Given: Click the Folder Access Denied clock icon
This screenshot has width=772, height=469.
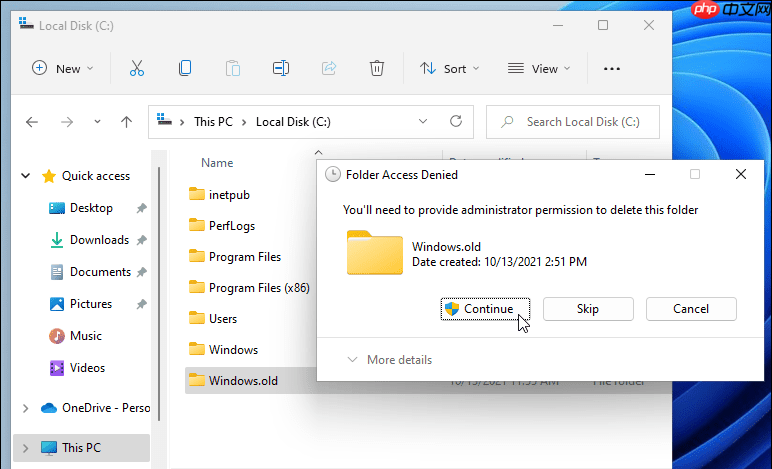Looking at the screenshot, I should 333,174.
